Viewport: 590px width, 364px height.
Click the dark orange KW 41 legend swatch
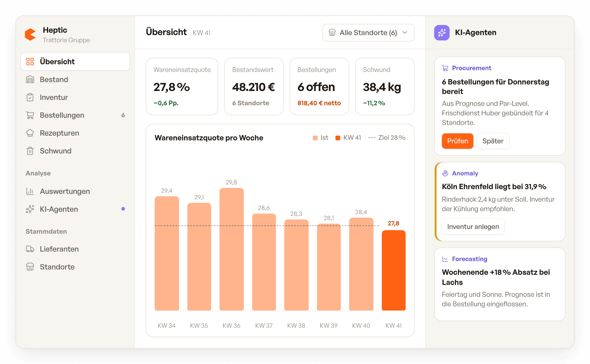(x=338, y=138)
